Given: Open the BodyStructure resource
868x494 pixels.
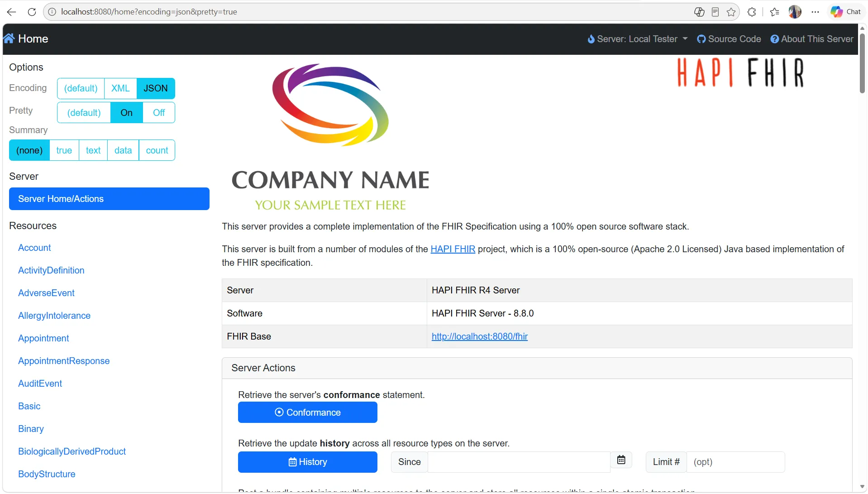Looking at the screenshot, I should 47,474.
